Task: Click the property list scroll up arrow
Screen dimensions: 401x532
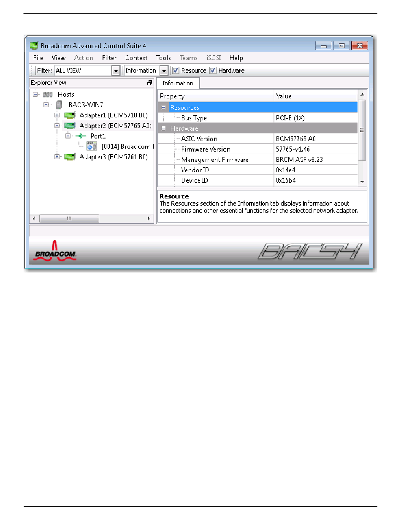Action: point(362,95)
